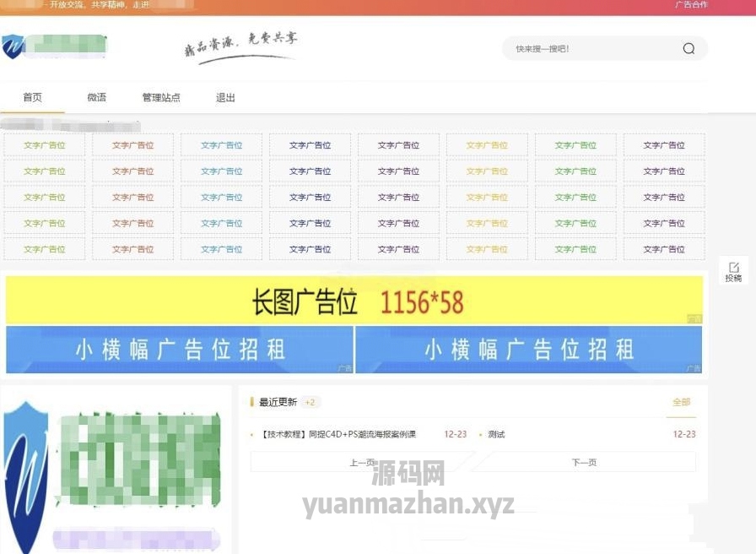Open 管理站点 in the navigation bar

tap(161, 97)
